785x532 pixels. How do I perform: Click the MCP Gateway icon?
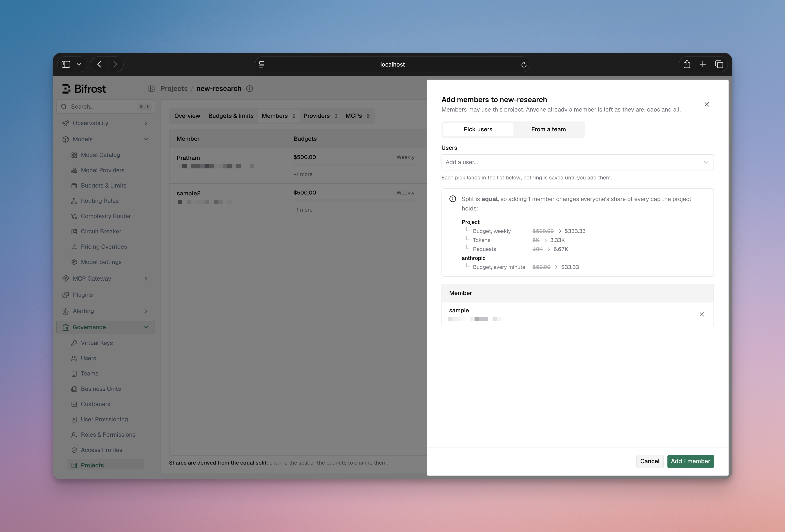66,279
